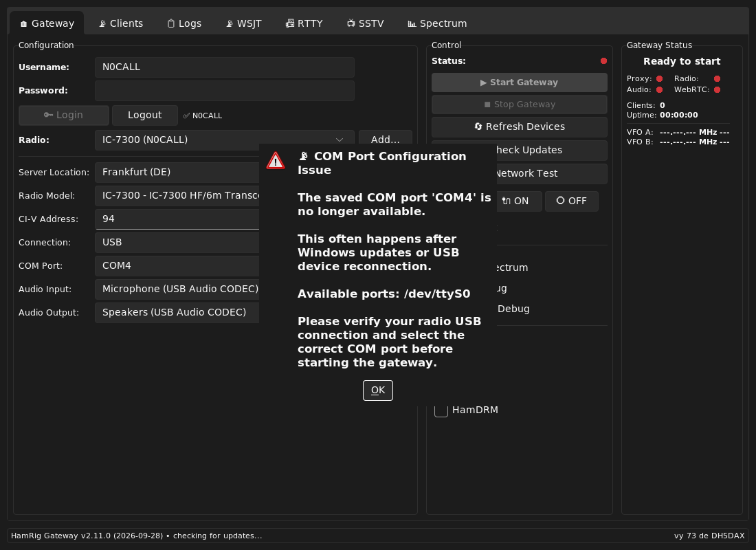Click the Login button
756x550 pixels.
point(64,115)
